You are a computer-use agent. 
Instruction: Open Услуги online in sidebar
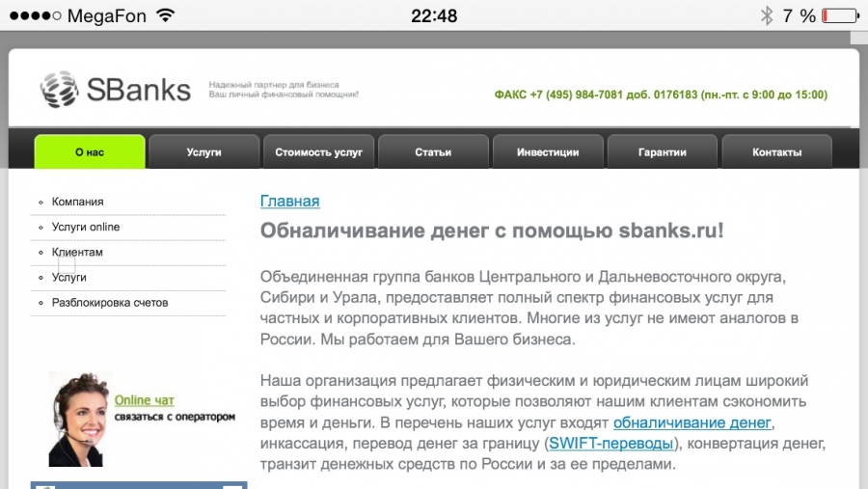[x=86, y=227]
